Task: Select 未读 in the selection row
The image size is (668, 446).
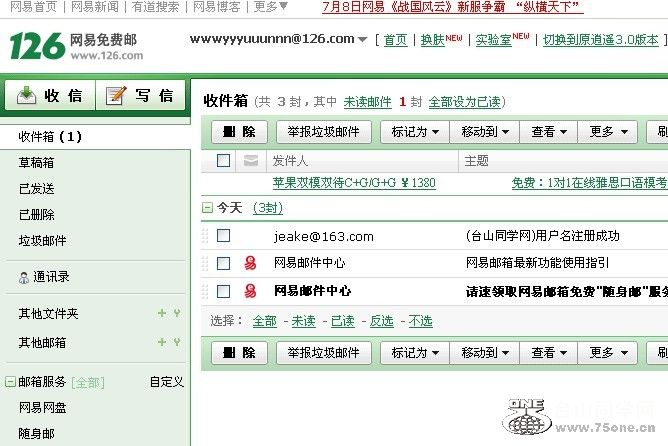Action: pos(304,321)
